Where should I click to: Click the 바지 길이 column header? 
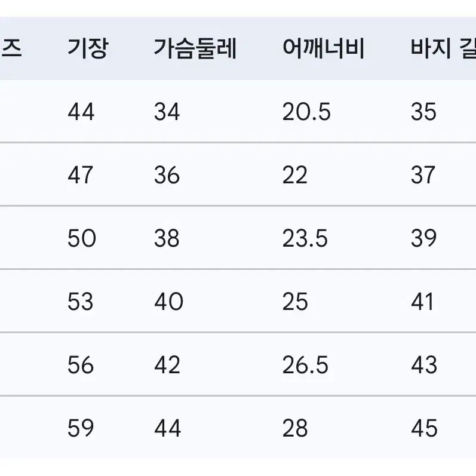(x=443, y=48)
